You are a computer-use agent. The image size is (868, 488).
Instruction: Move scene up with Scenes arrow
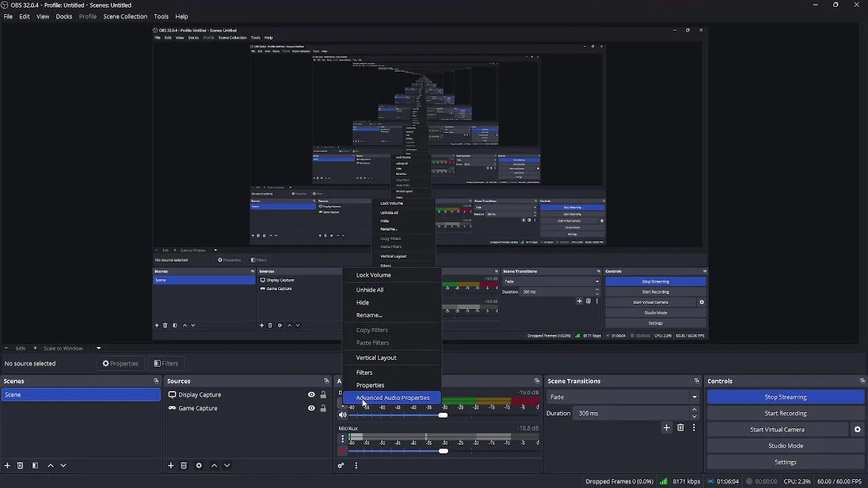point(50,466)
